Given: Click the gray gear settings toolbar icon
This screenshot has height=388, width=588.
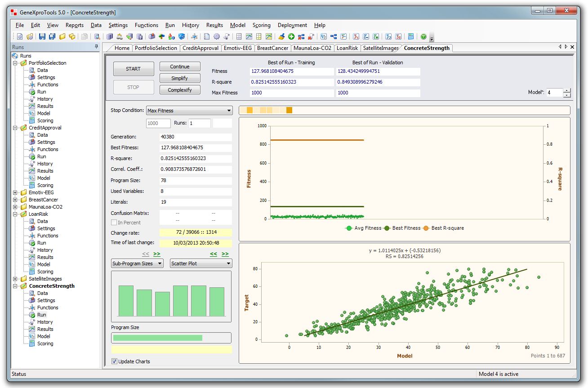Looking at the screenshot, I should tap(217, 36).
